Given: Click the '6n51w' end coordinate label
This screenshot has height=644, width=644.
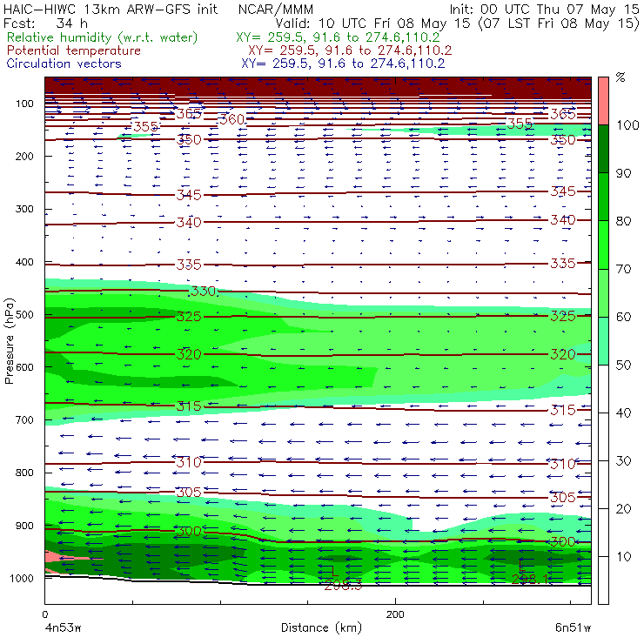Looking at the screenshot, I should pos(573,628).
